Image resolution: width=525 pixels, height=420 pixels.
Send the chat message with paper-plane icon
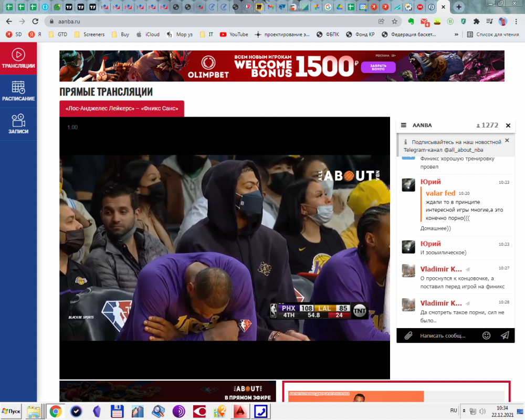coord(505,335)
